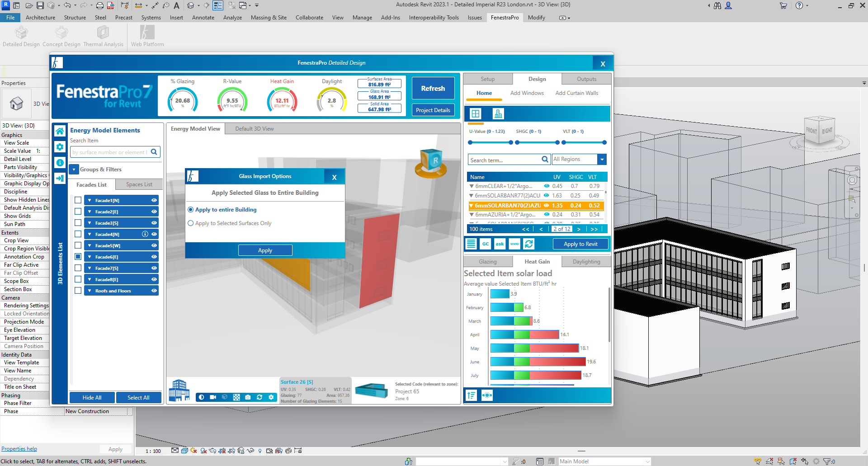The width and height of the screenshot is (868, 466).
Task: Click the Refresh button
Action: coord(433,89)
